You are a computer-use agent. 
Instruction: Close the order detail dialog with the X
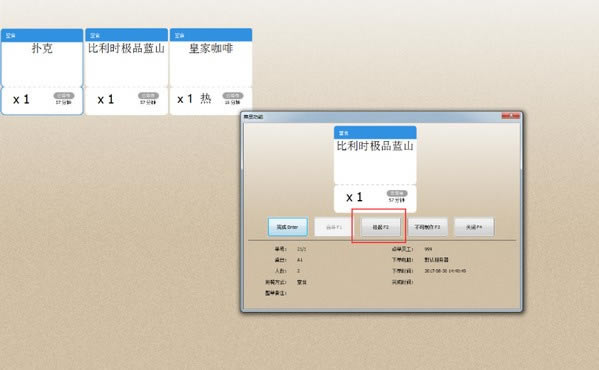pyautogui.click(x=510, y=116)
